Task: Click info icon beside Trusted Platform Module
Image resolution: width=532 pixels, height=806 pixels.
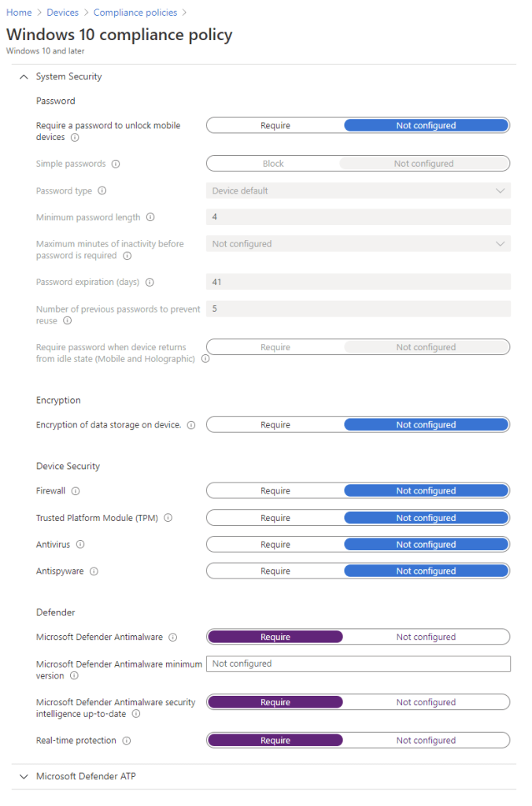Action: [168, 518]
